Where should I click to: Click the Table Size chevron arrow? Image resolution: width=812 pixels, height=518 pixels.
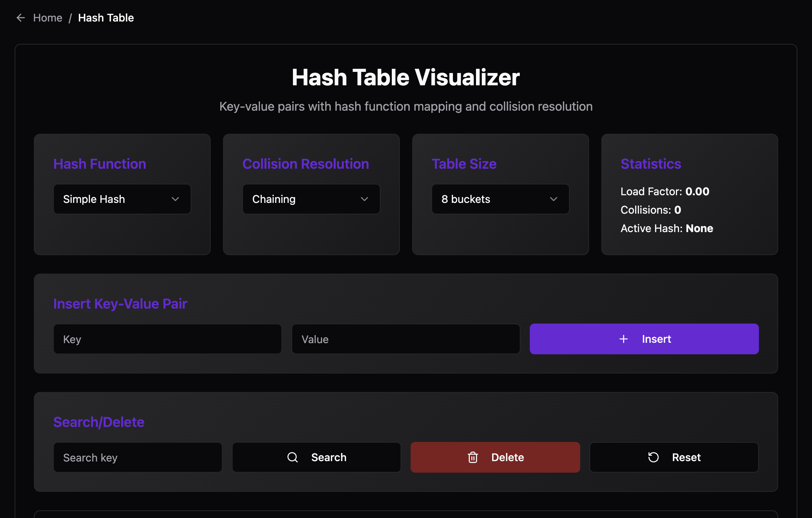(x=554, y=199)
